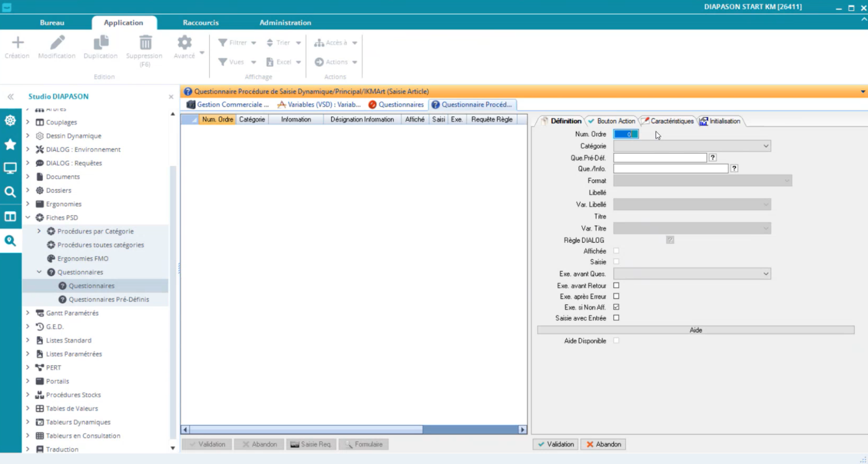Click the help icon beside Que.Pré-Déf. field
This screenshot has height=464, width=868.
click(713, 158)
